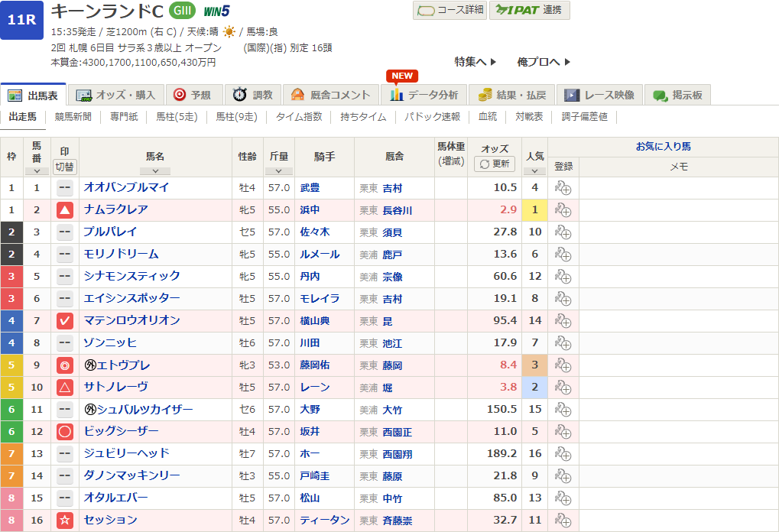
Task: Click the favorite register icon for セッション
Action: pyautogui.click(x=563, y=521)
